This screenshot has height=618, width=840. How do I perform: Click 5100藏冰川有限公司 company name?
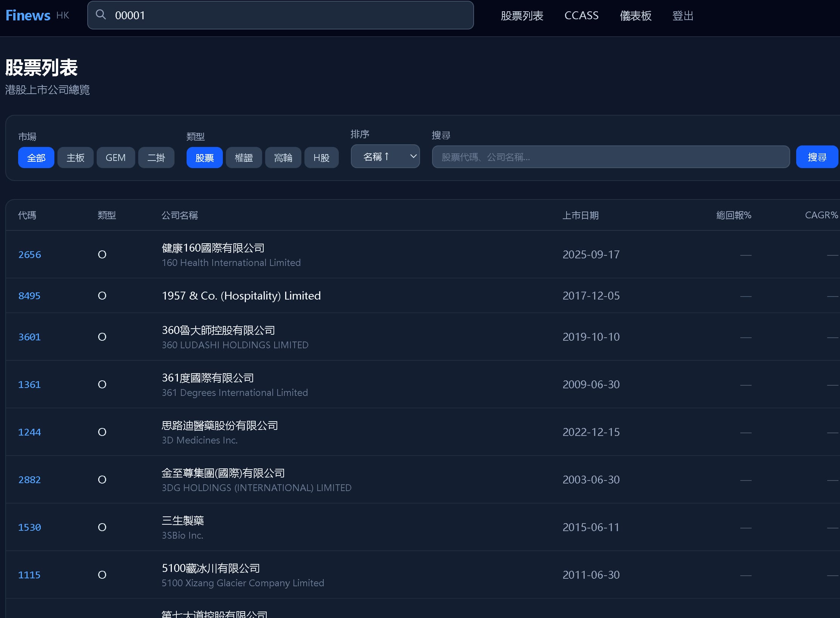click(211, 568)
